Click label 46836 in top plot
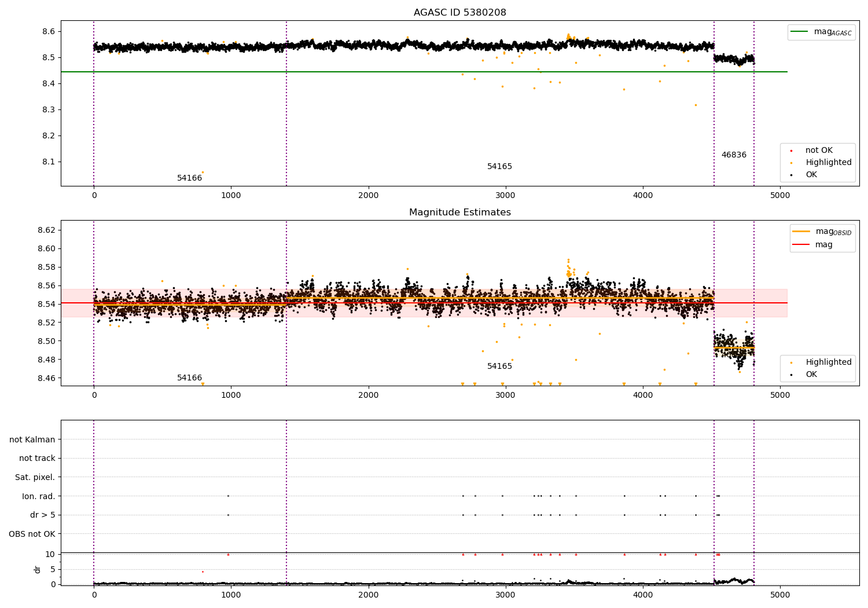Screen dimensions: 868x608 (734, 155)
